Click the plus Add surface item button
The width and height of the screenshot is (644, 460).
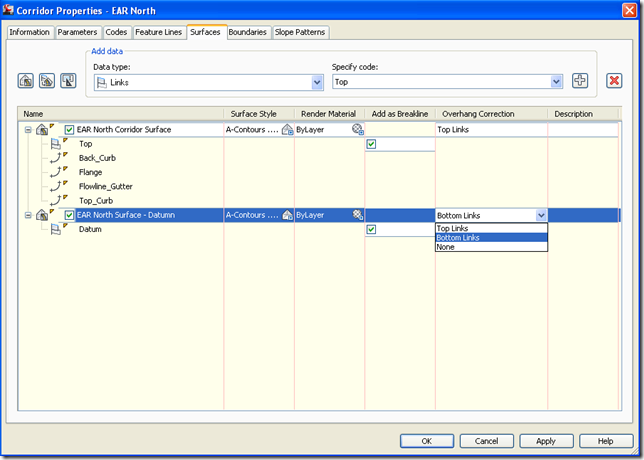coord(580,80)
